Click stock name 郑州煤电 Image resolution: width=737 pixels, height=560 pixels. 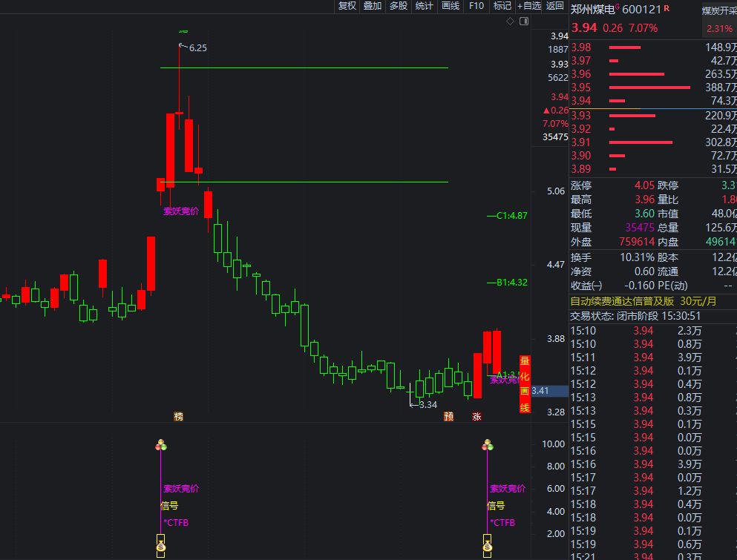[592, 10]
